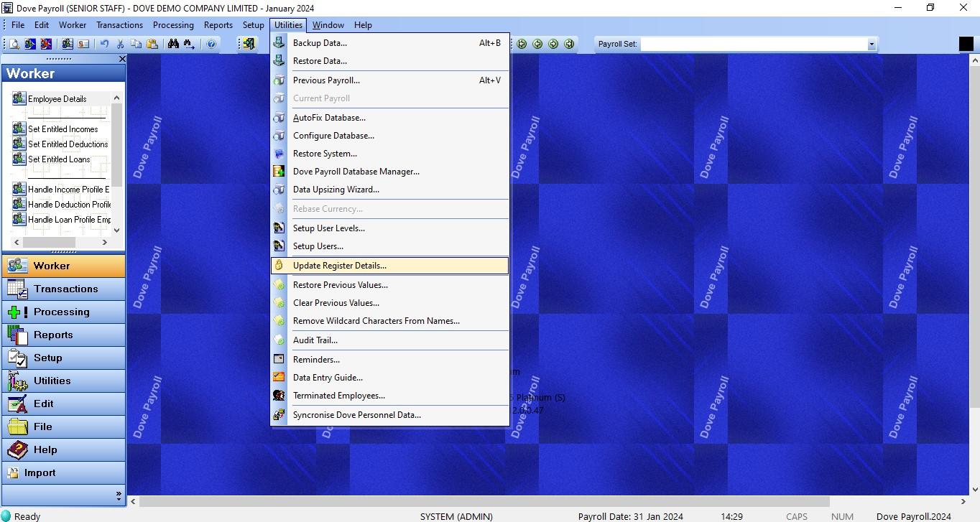Image resolution: width=980 pixels, height=522 pixels.
Task: Select Data Upsizing Wizard menu entry
Action: (x=390, y=190)
